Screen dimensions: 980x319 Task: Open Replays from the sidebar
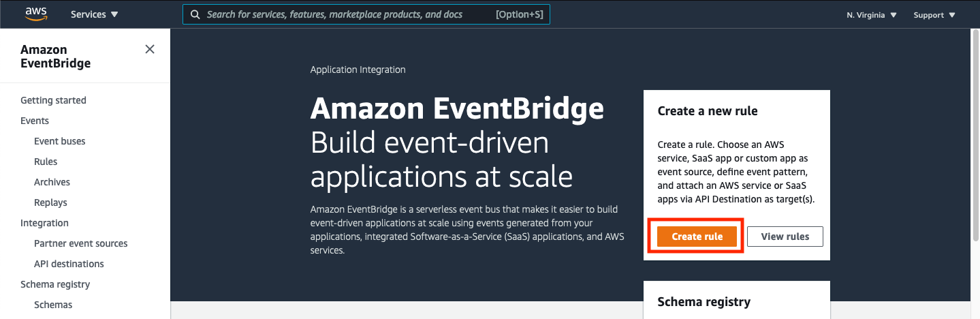[x=50, y=202]
